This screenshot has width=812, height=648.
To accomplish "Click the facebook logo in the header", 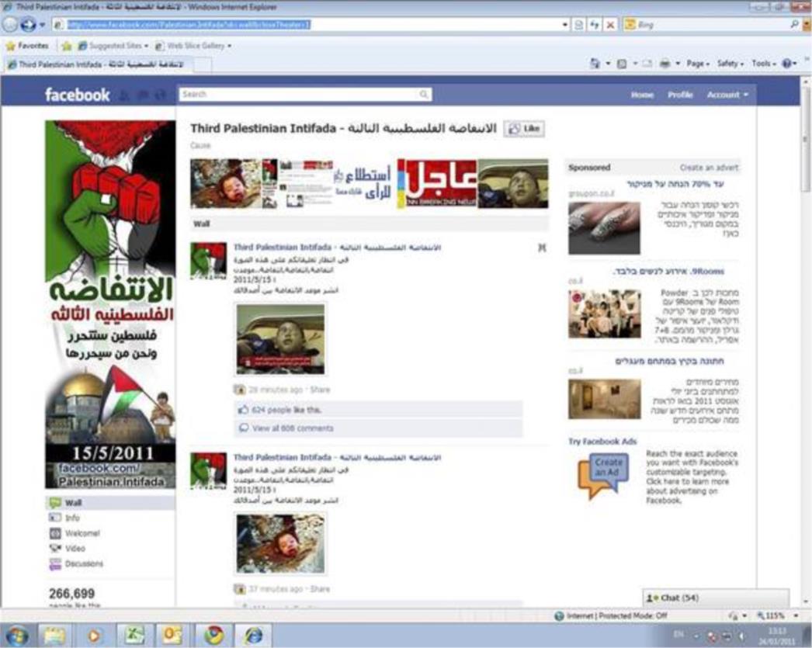I will click(x=76, y=94).
